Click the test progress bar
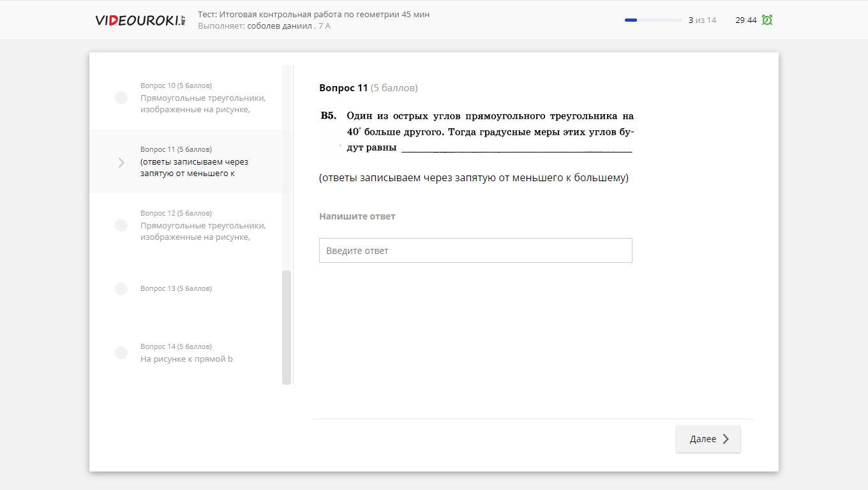This screenshot has height=490, width=868. 654,20
